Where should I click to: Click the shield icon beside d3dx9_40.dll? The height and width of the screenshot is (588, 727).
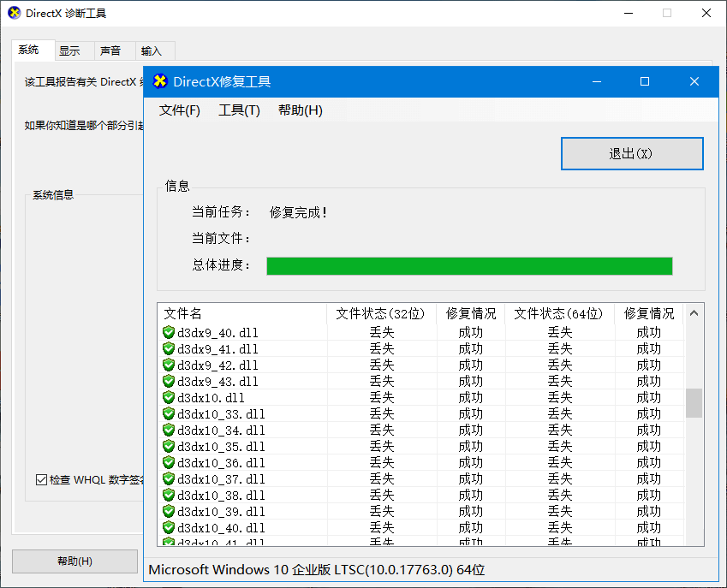click(169, 333)
